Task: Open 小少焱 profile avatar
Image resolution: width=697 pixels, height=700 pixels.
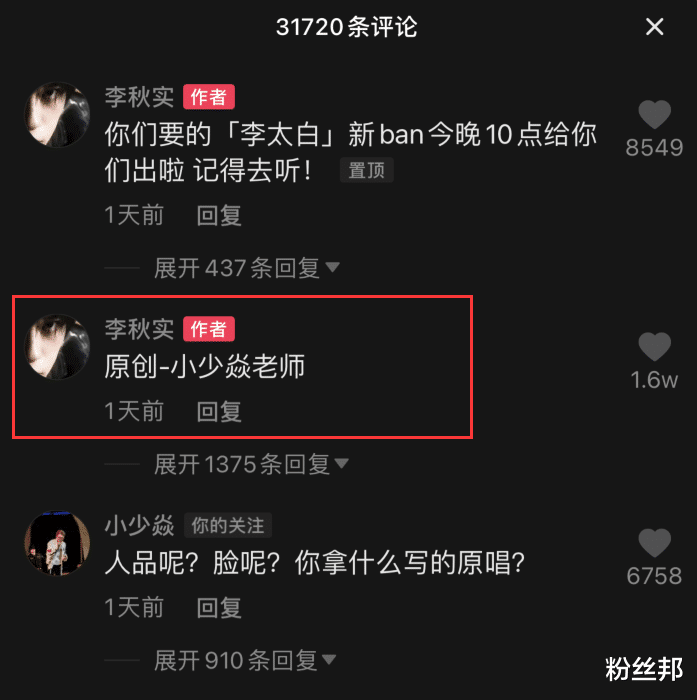Action: 57,543
